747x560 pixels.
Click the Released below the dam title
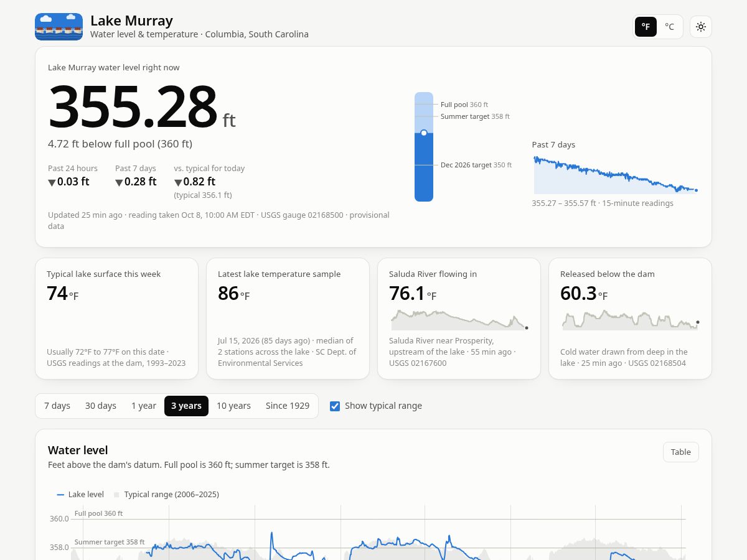tap(608, 274)
